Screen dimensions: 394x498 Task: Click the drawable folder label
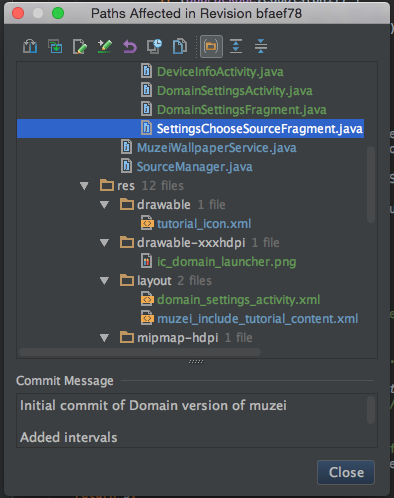tap(164, 205)
